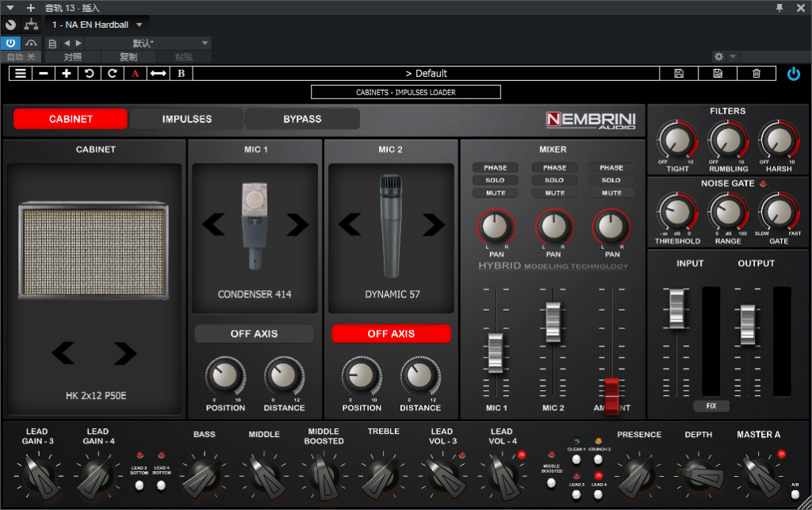Click the TIGHT filter knob
The image size is (812, 510).
pyautogui.click(x=677, y=140)
